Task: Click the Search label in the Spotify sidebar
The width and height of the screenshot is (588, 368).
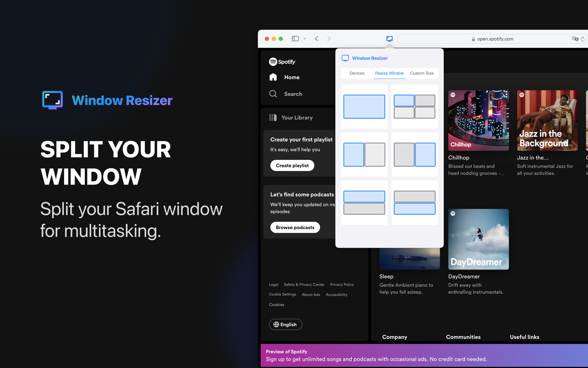Action: (293, 94)
